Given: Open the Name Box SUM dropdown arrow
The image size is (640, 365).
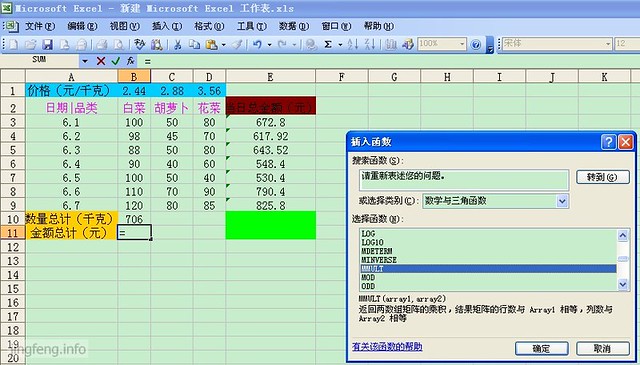Looking at the screenshot, I should (x=84, y=61).
